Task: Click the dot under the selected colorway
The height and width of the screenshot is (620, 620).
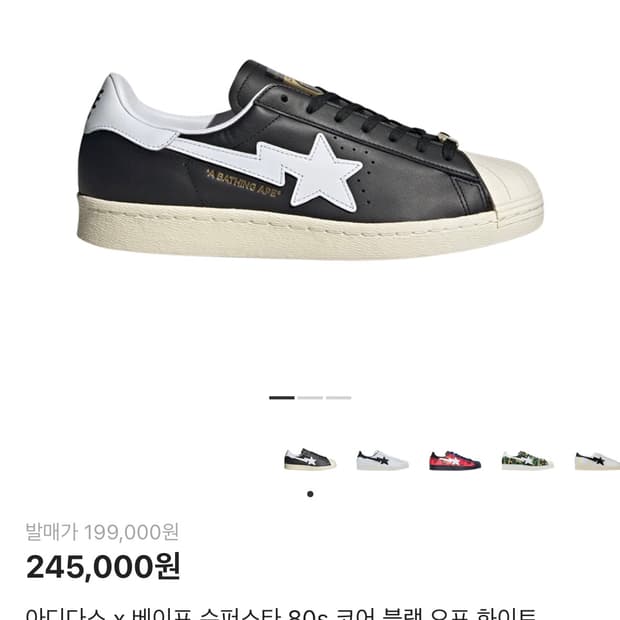Action: click(x=310, y=494)
